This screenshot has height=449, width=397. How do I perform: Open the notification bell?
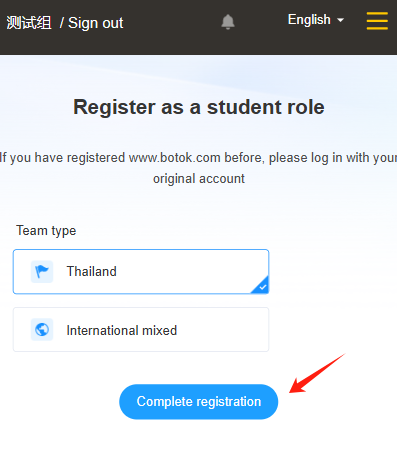coord(228,22)
